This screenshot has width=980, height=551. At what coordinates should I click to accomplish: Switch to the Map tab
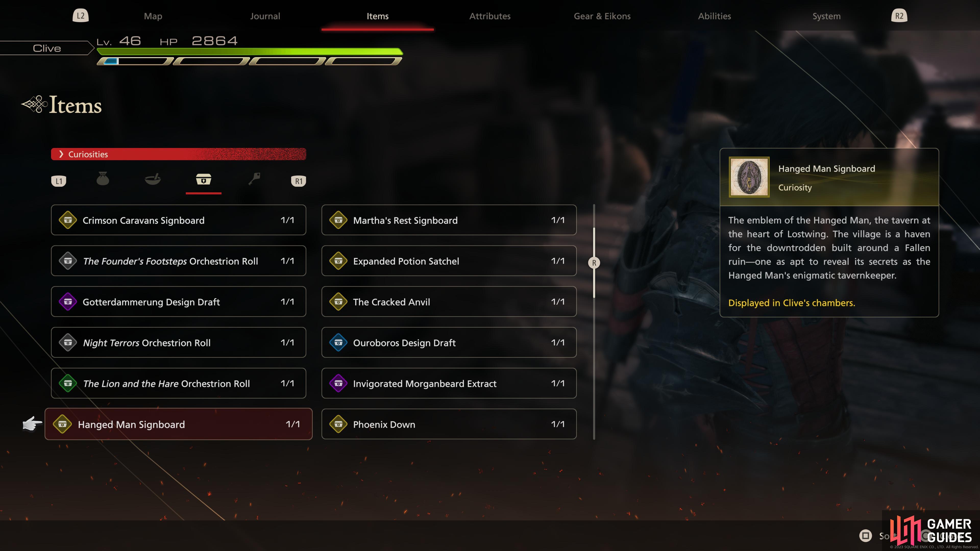[153, 16]
